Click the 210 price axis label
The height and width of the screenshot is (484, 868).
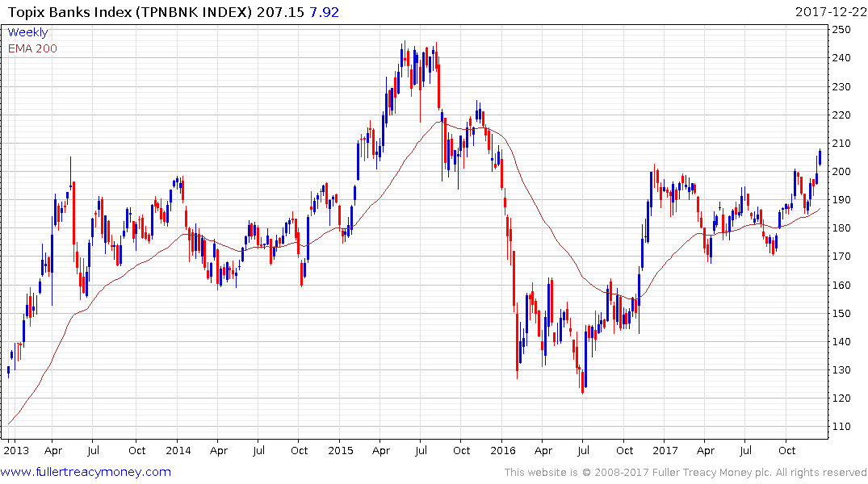click(x=841, y=144)
